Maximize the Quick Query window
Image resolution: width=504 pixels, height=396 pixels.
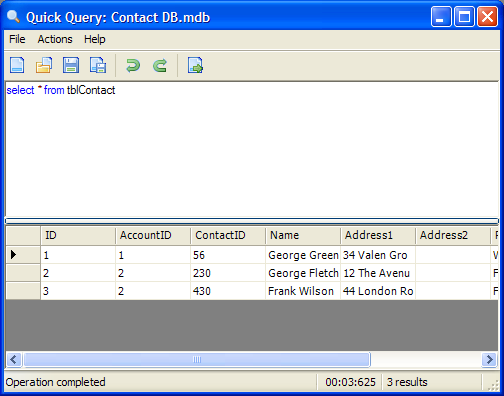464,16
